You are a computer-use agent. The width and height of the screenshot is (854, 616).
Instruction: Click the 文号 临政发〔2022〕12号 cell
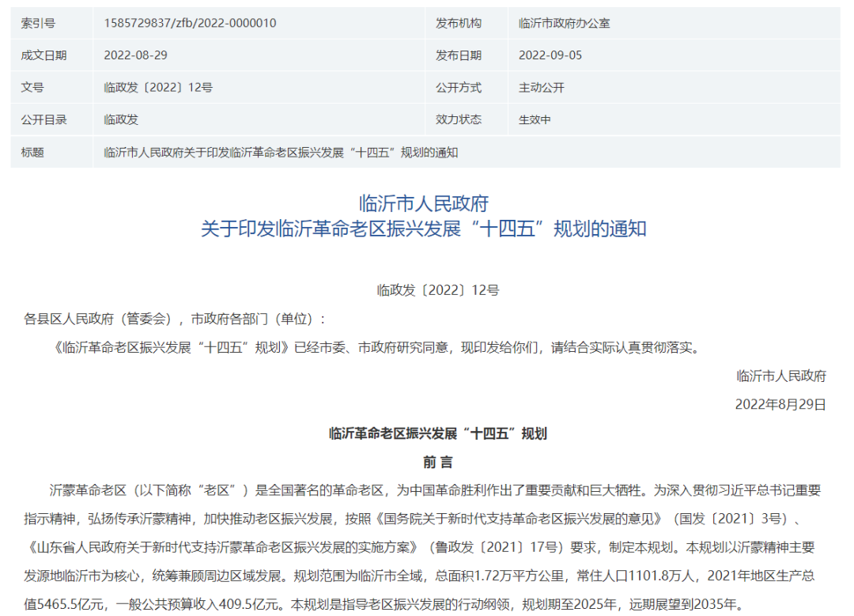click(x=157, y=88)
